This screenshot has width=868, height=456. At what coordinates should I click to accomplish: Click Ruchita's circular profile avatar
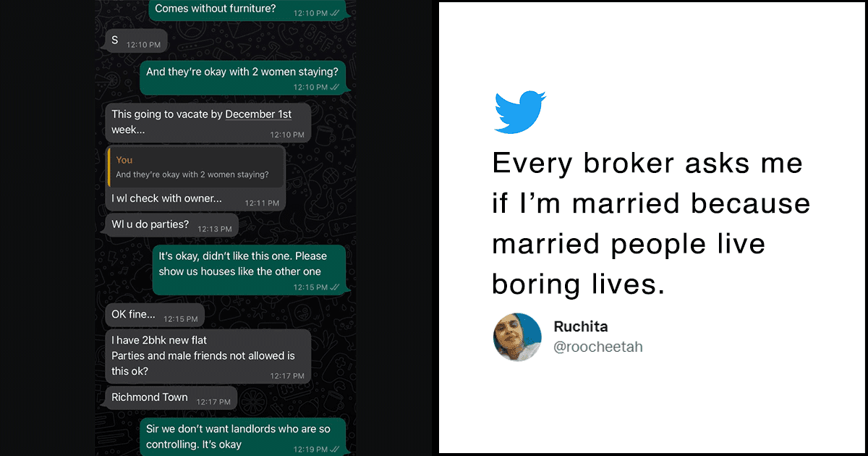pyautogui.click(x=517, y=337)
